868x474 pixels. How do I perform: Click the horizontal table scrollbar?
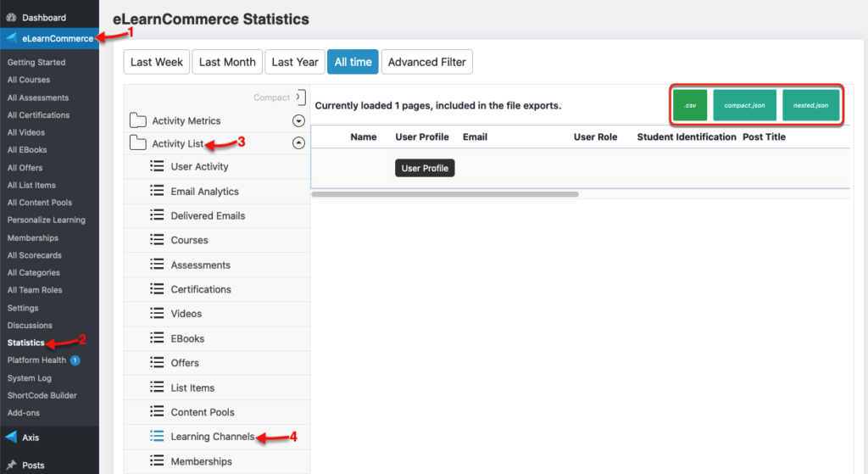(445, 194)
